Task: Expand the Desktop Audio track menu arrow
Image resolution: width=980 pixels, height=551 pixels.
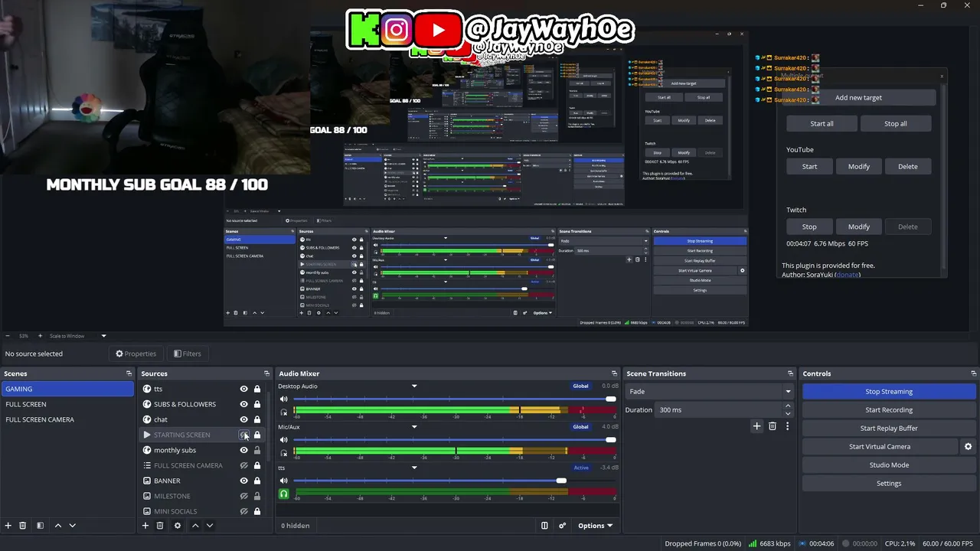Action: coord(414,386)
